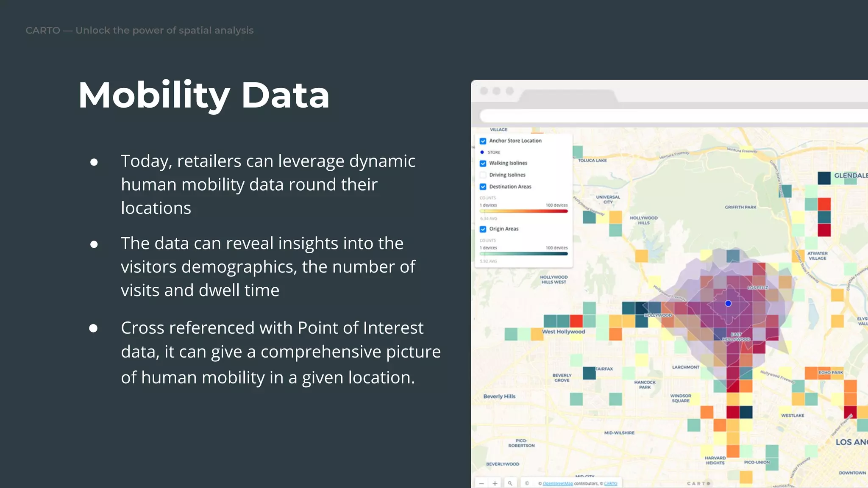Click the Origin Areas teal color ramp

pyautogui.click(x=524, y=254)
